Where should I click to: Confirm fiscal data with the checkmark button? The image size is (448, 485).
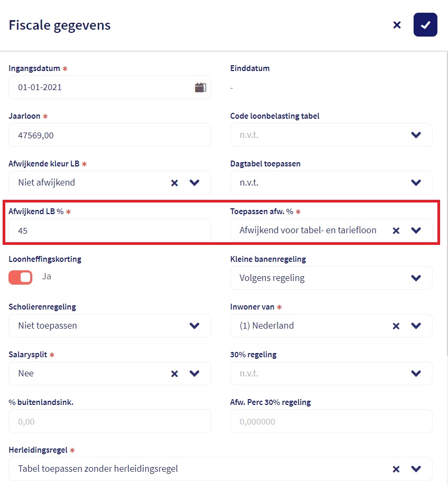coord(425,25)
